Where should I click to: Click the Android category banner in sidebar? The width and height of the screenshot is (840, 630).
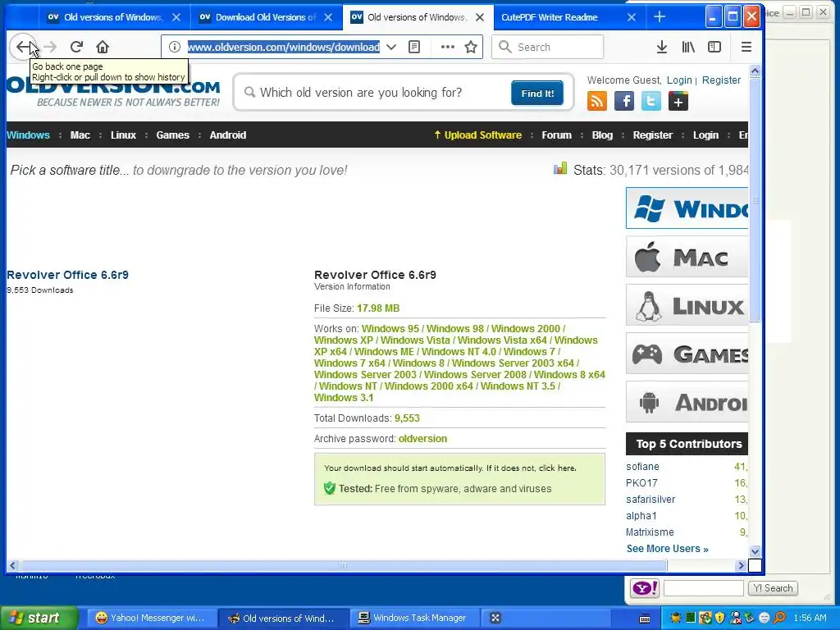coord(687,402)
